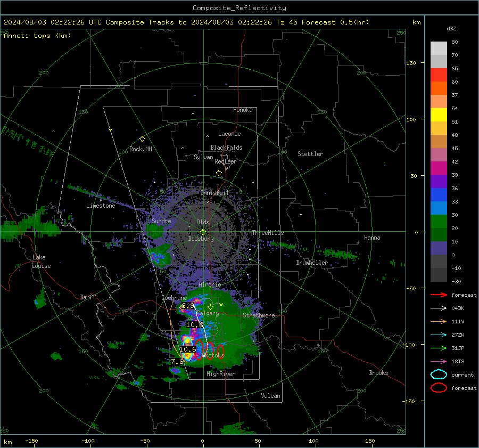Click the Sylvan label
Viewport: 479px width, 448px height.
pyautogui.click(x=203, y=157)
